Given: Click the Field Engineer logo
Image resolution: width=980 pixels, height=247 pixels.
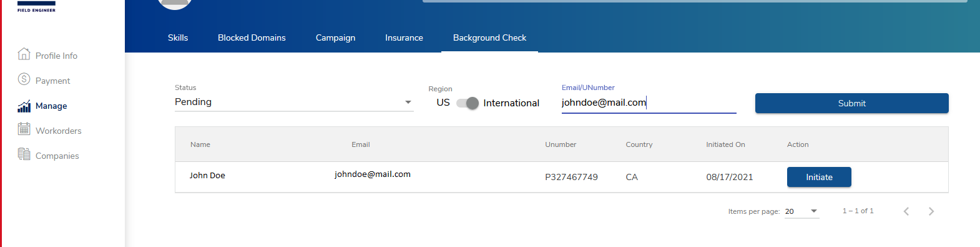Looking at the screenshot, I should (36, 6).
